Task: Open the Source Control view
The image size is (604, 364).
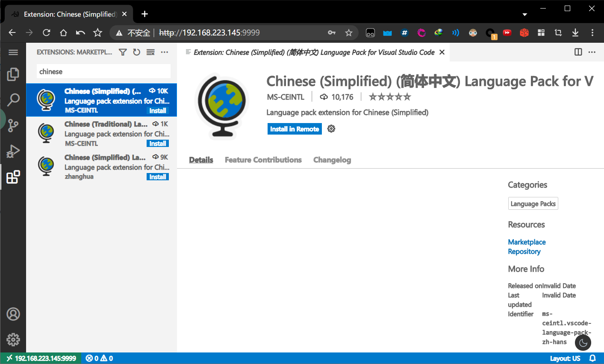Action: click(13, 126)
